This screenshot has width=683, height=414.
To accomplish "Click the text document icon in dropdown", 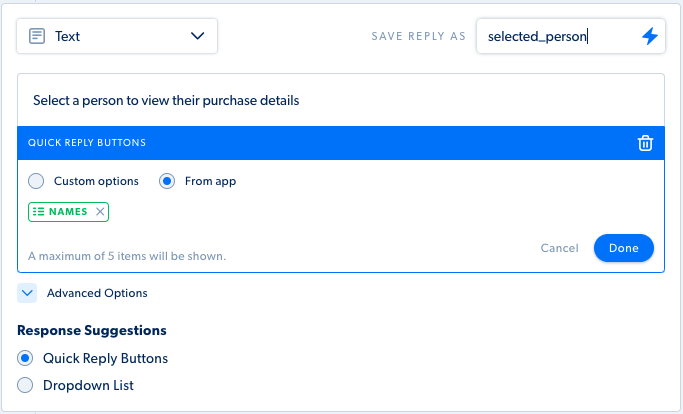I will tap(37, 36).
